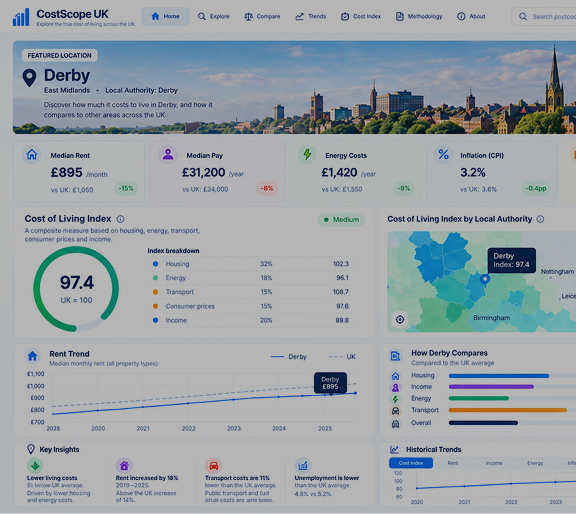Click the Derby marker pin on the map
576x514 pixels.
click(485, 280)
